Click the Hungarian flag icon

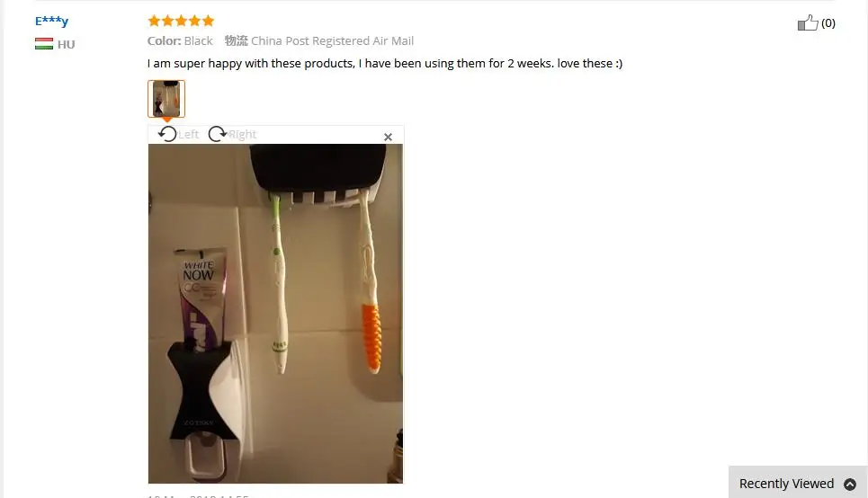(x=44, y=44)
